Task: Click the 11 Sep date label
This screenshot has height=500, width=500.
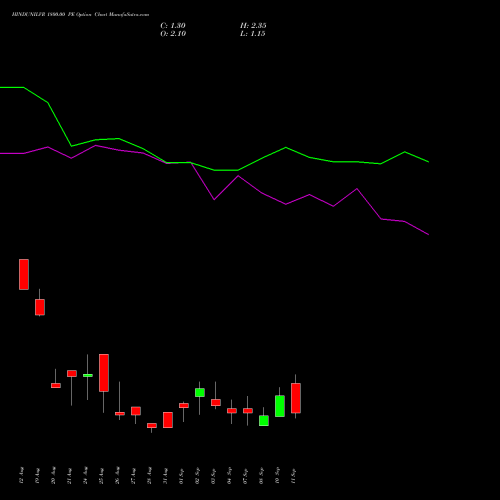Action: coord(293,476)
